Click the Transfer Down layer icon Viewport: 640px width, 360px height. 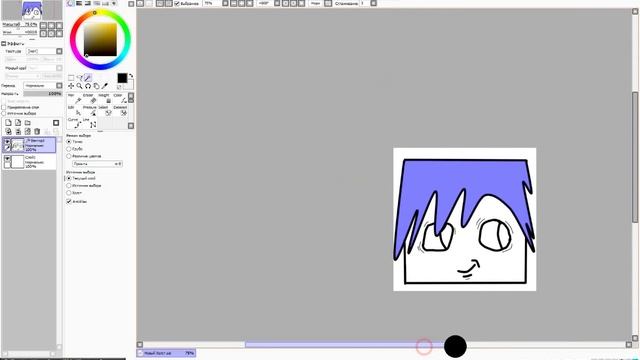[8, 131]
